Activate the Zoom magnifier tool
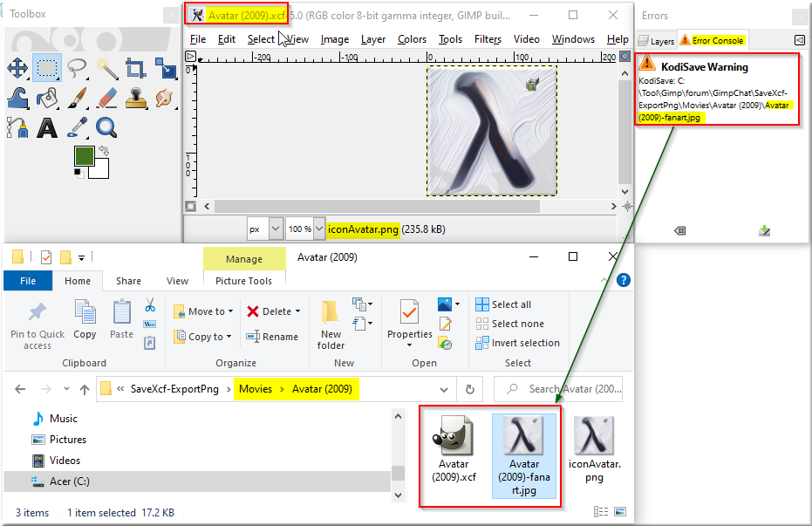This screenshot has height=526, width=812. point(106,127)
